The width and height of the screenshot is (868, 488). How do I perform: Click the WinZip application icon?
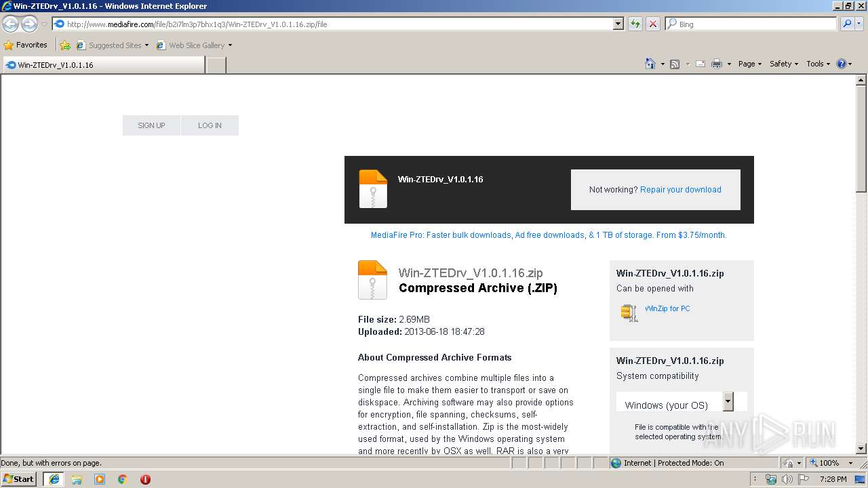[x=629, y=312]
